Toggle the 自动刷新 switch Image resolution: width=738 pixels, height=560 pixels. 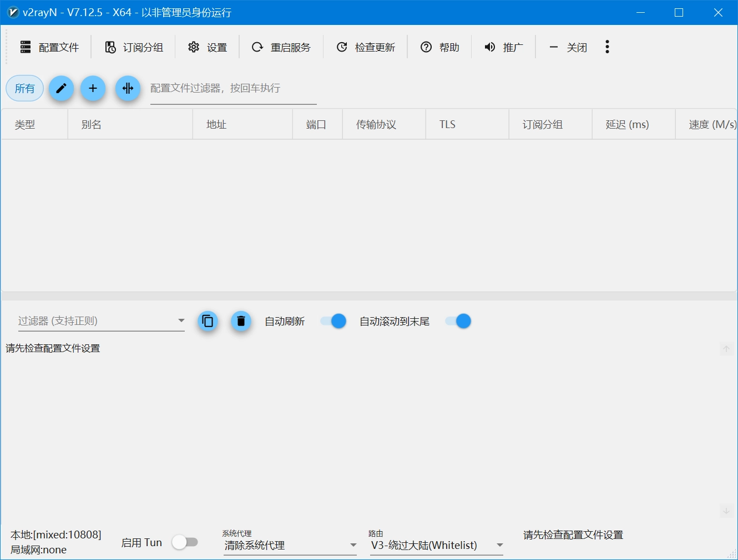(x=333, y=321)
